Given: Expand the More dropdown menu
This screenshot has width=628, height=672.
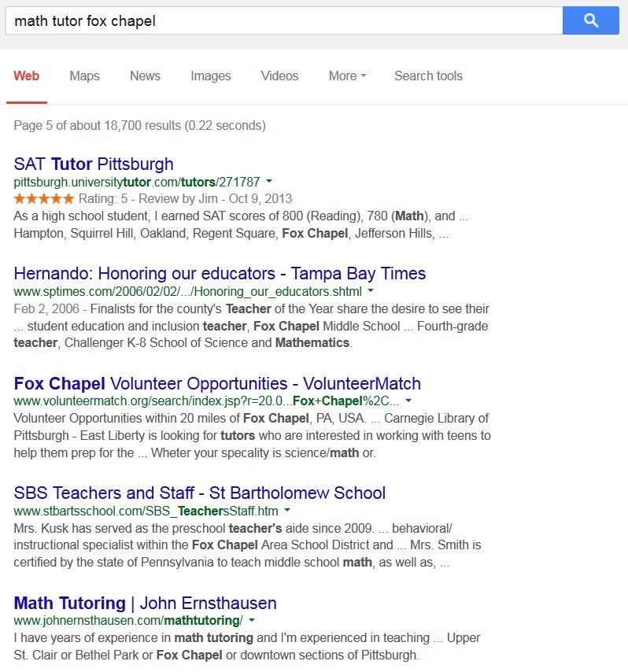Looking at the screenshot, I should [347, 76].
